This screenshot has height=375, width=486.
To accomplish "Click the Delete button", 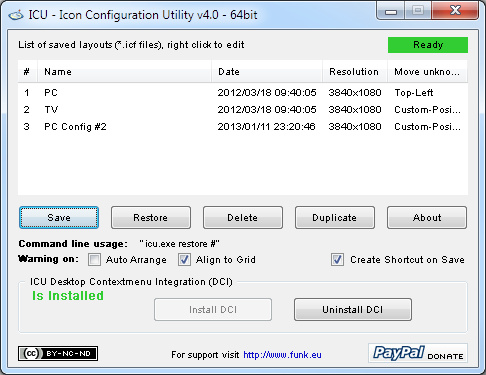I will click(243, 218).
